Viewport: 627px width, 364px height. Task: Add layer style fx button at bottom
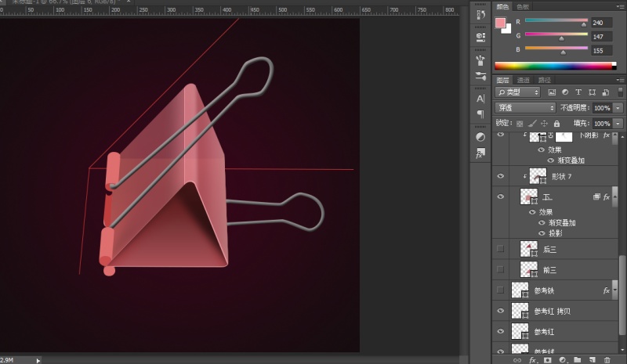click(532, 360)
